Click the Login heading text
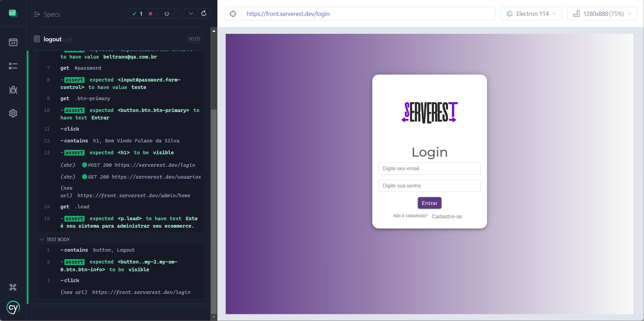The height and width of the screenshot is (321, 644). click(429, 152)
